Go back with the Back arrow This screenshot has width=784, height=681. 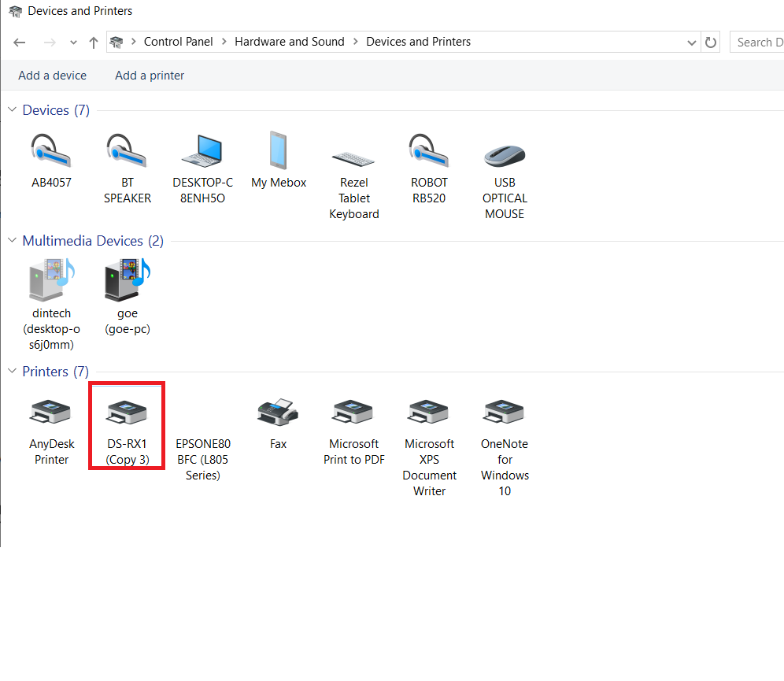(20, 43)
